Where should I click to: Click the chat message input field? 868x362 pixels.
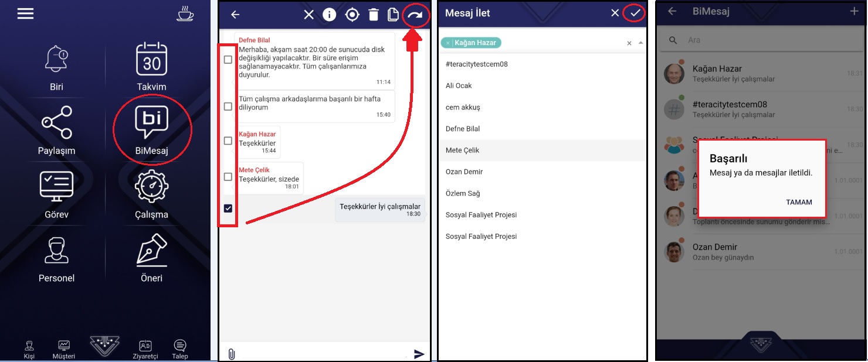point(324,353)
